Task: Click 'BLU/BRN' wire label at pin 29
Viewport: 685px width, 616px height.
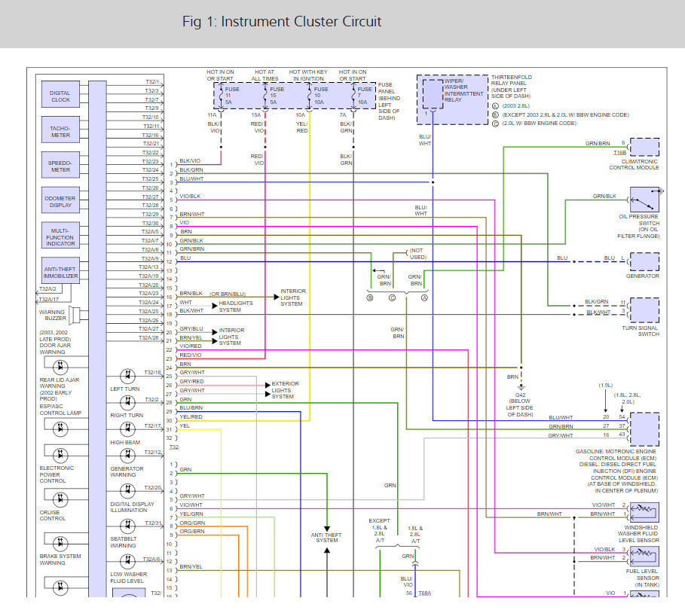Action: [x=191, y=408]
